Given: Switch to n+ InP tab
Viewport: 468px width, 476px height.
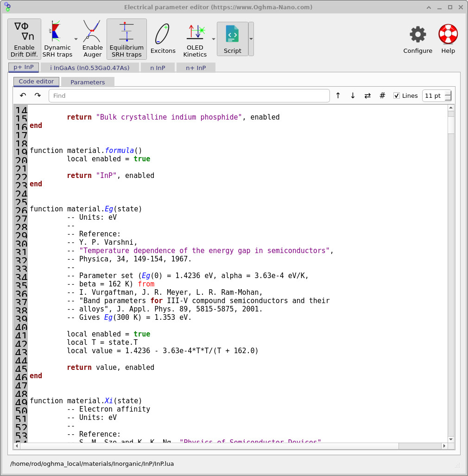Looking at the screenshot, I should click(196, 68).
